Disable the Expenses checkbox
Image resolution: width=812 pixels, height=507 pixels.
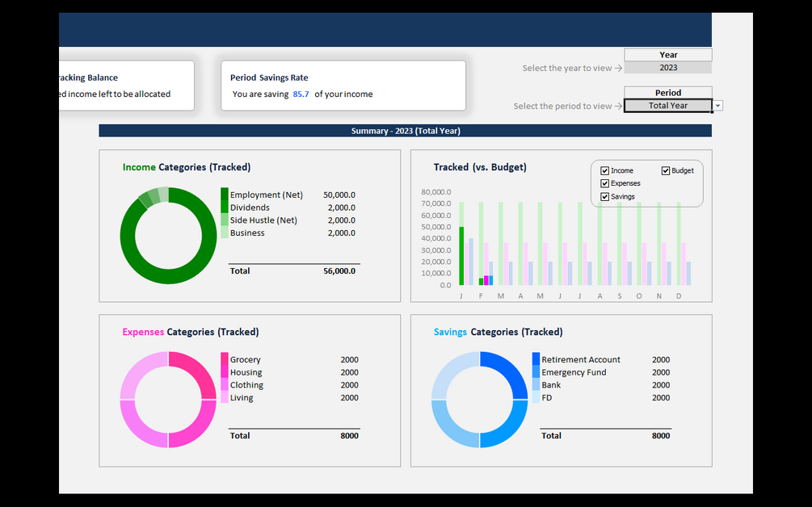605,183
